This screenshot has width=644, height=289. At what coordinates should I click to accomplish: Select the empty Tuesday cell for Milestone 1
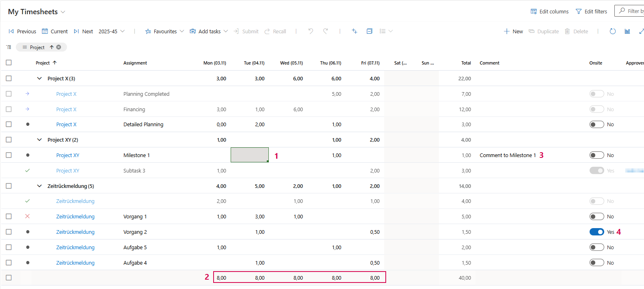coord(249,155)
